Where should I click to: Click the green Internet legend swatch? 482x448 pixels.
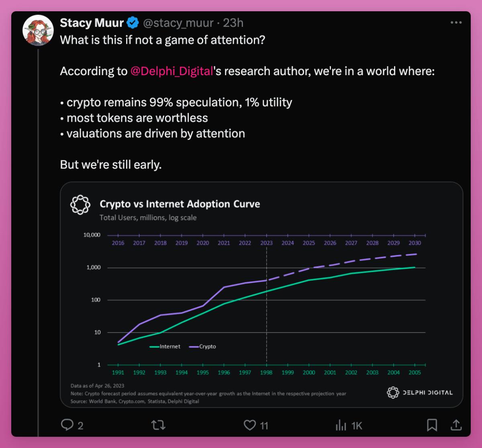click(154, 347)
